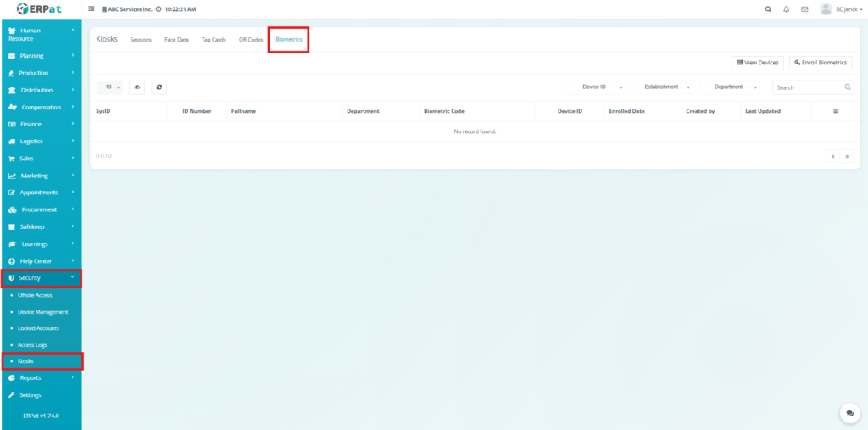The width and height of the screenshot is (868, 430).
Task: Open the chat bubble icon
Action: coord(849,412)
